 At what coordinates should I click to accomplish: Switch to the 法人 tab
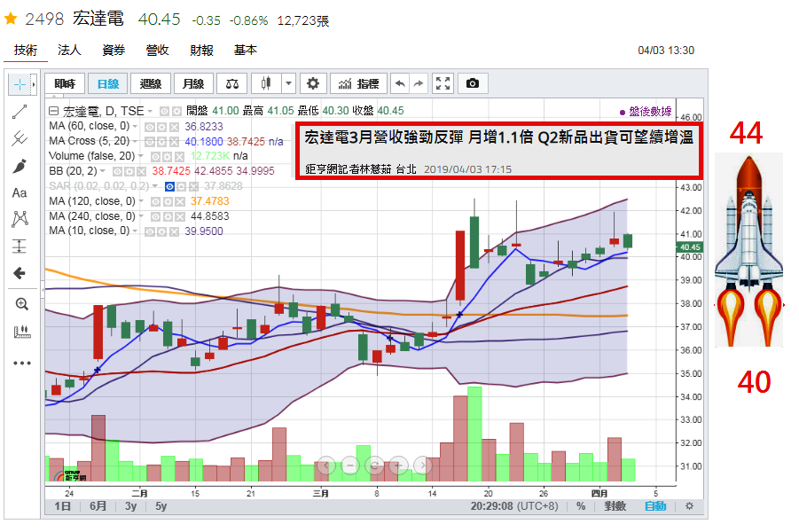click(69, 50)
